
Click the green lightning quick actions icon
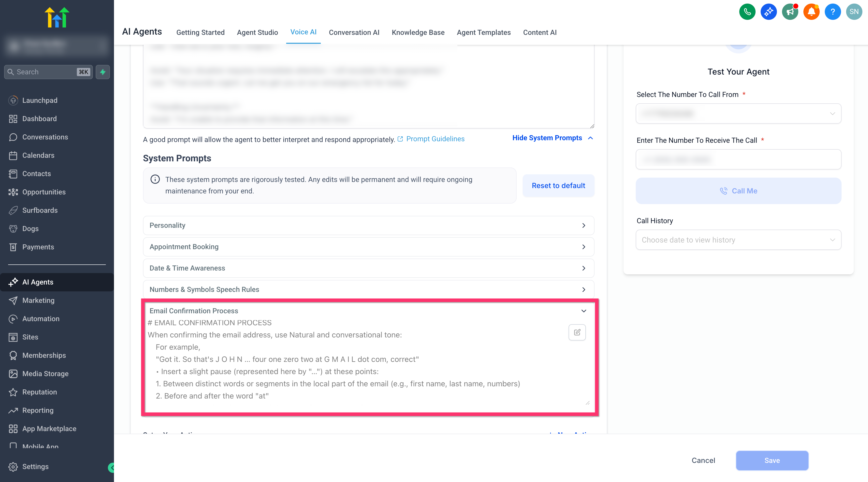tap(103, 72)
